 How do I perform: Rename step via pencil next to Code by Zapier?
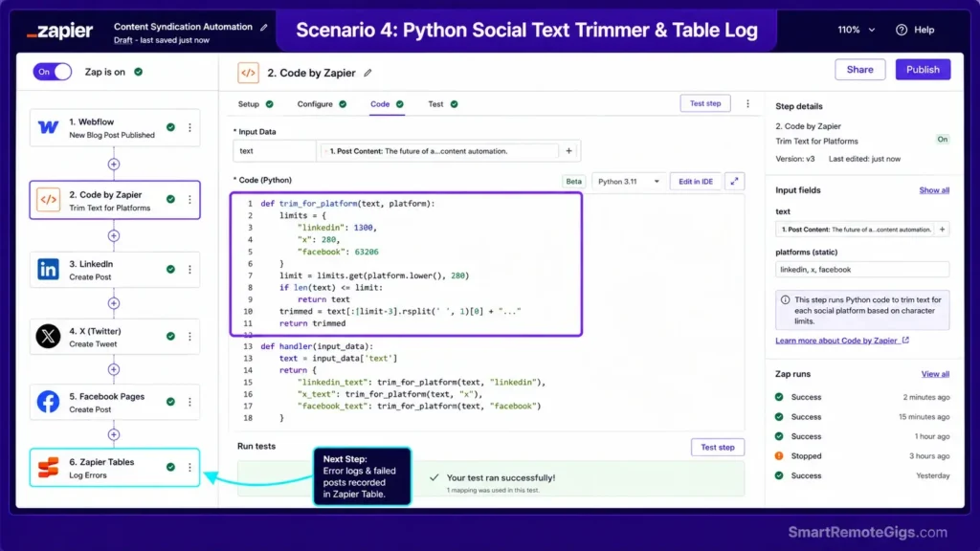pos(367,73)
